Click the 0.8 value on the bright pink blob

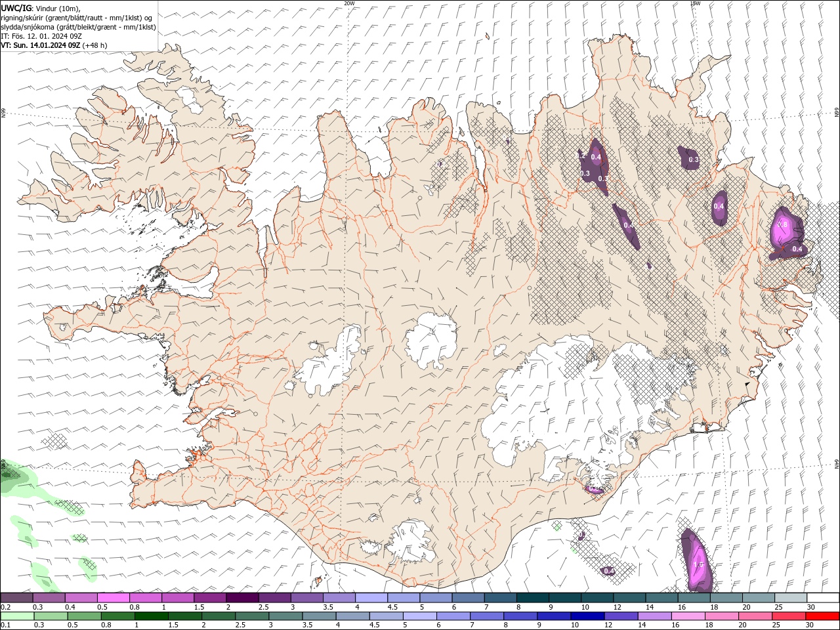(782, 224)
